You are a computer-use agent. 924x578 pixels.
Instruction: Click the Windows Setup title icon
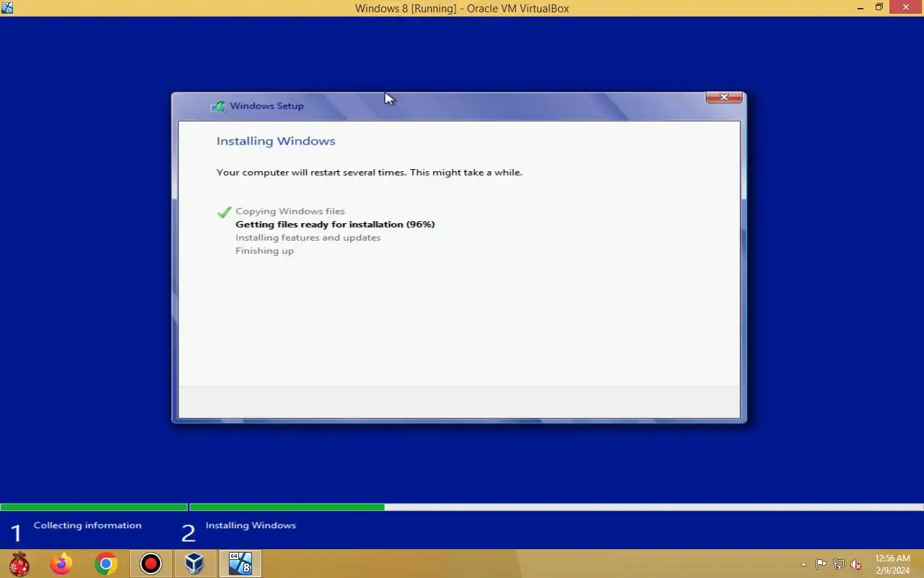pos(217,106)
